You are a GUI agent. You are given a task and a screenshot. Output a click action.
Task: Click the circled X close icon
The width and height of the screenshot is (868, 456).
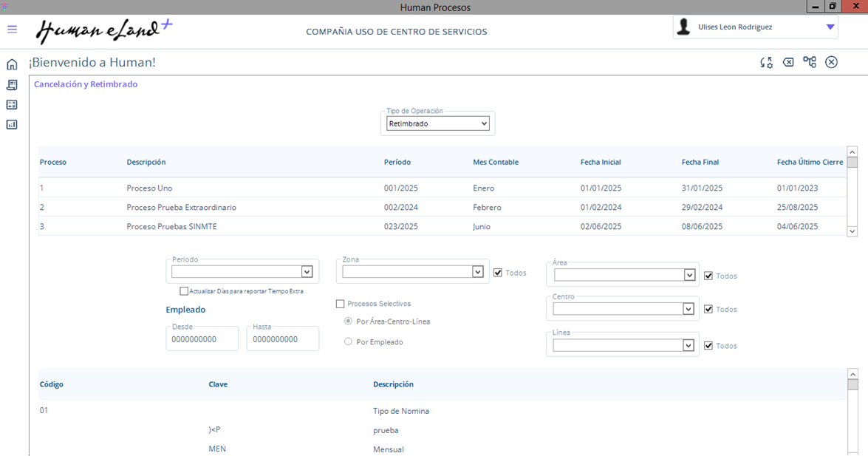click(831, 62)
